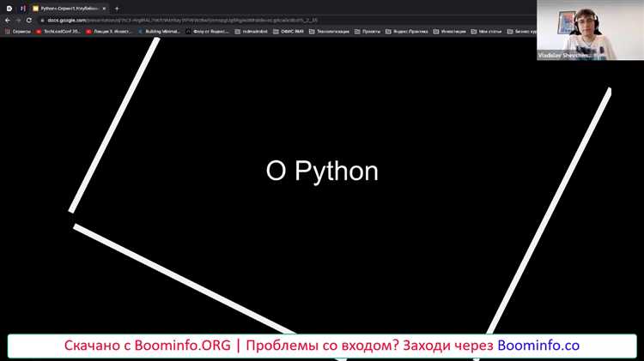
Task: Open a new tab with the plus button
Action: [x=117, y=9]
